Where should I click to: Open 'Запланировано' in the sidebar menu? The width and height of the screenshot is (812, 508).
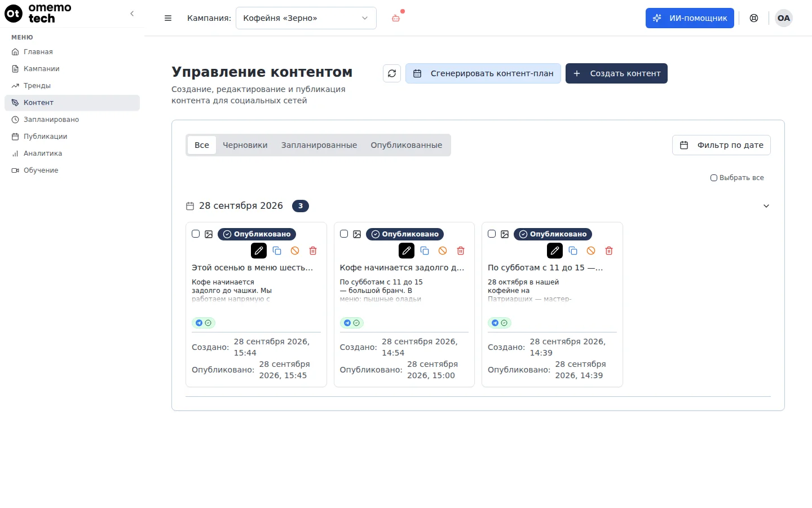[72, 120]
